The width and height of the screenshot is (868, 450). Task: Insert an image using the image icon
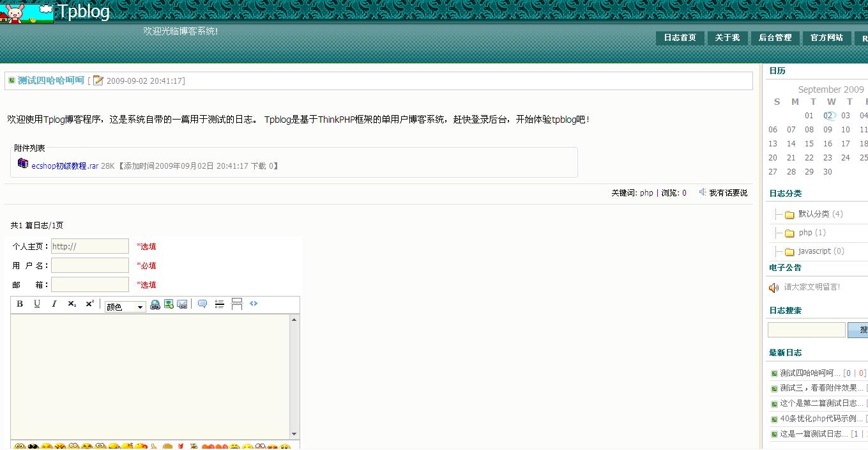[x=169, y=304]
